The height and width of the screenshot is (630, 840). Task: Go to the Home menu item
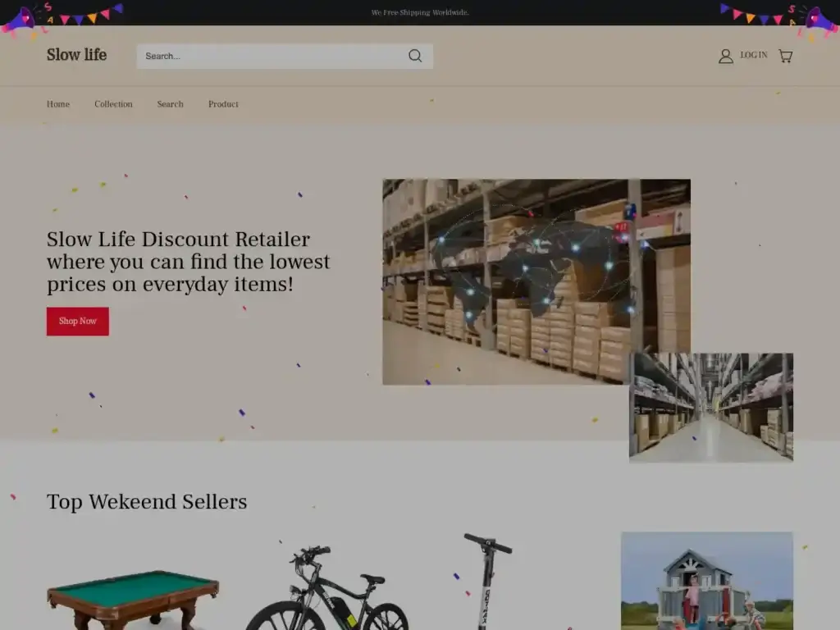[x=58, y=104]
